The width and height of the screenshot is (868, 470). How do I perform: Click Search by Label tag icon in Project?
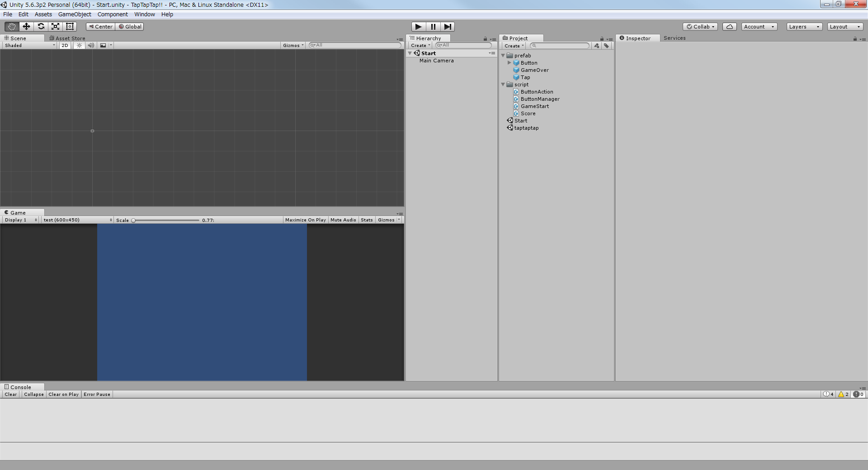pos(606,46)
